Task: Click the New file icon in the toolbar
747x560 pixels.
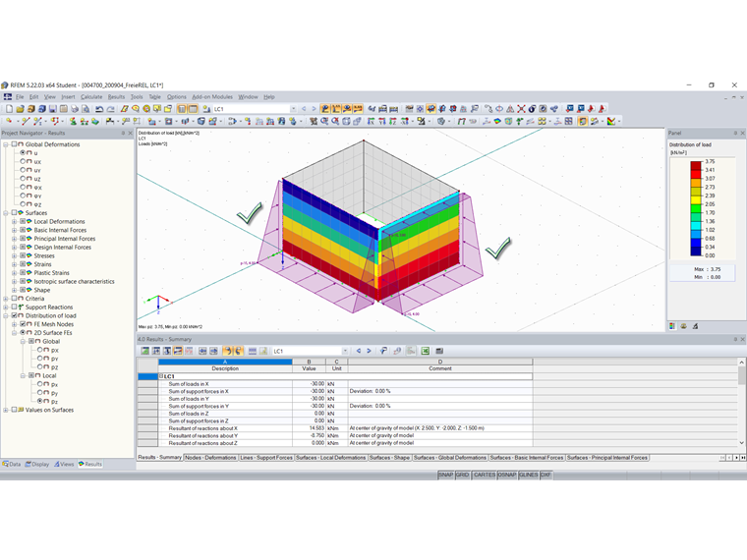Action: point(9,109)
